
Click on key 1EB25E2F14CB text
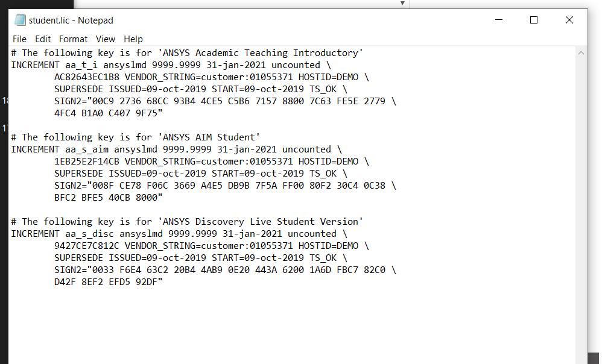point(87,162)
